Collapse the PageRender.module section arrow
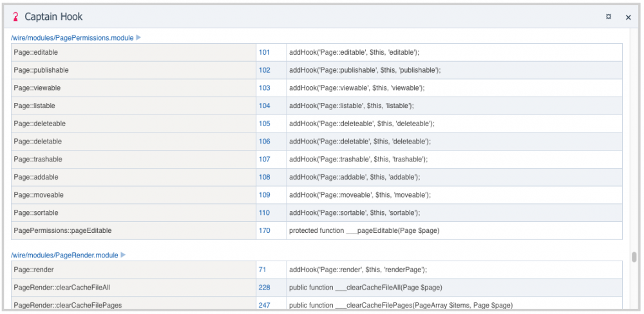 123,255
